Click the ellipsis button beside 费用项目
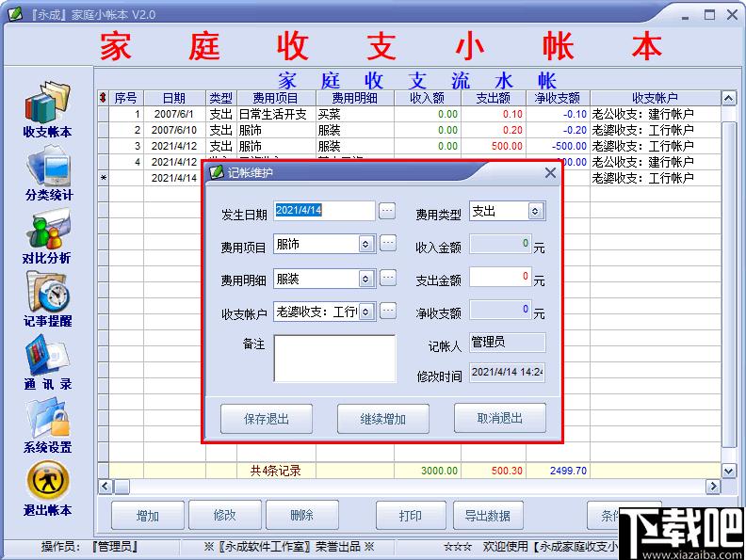Viewport: 746px width, 560px height. pos(388,244)
